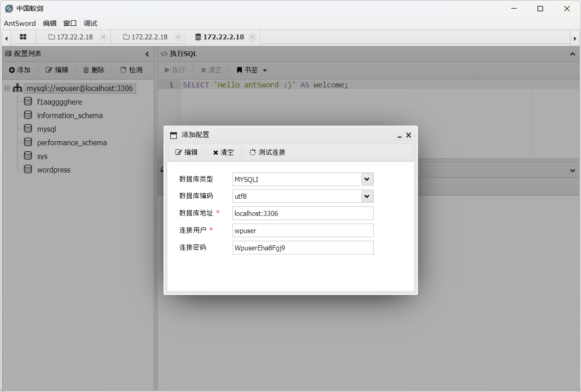Viewport: 581px width, 392px height.
Task: Click the 连接用户 field wpuser
Action: [x=303, y=230]
